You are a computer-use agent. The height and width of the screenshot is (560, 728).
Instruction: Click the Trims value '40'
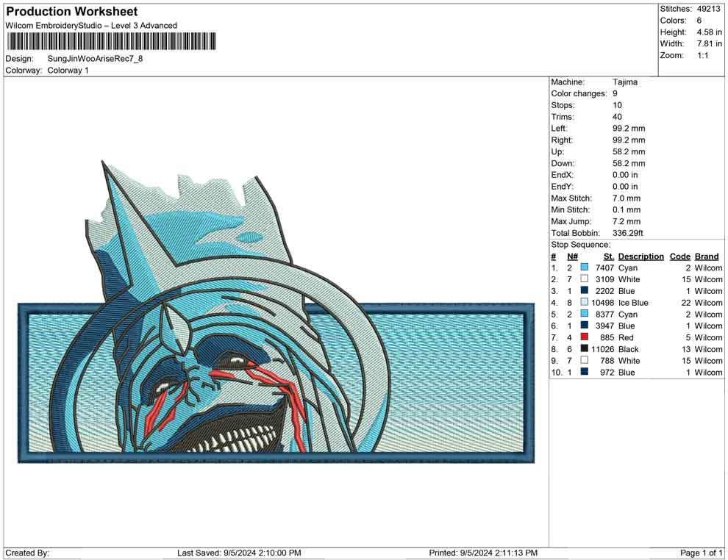coord(617,117)
